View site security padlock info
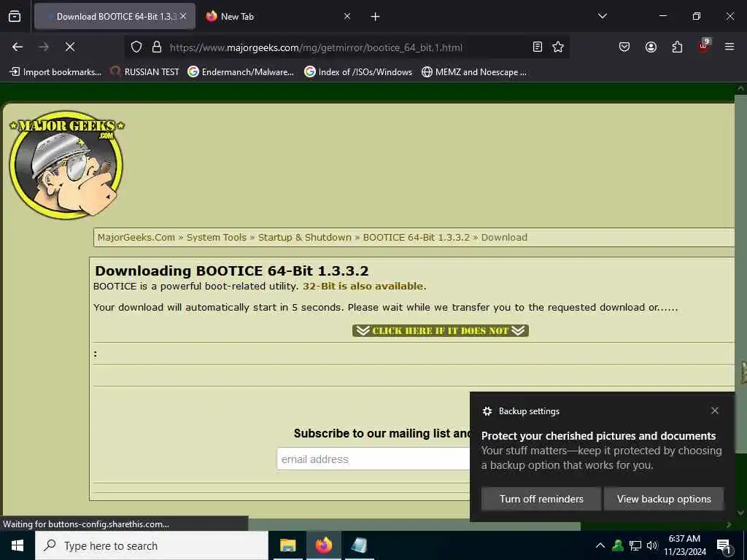 pyautogui.click(x=156, y=47)
